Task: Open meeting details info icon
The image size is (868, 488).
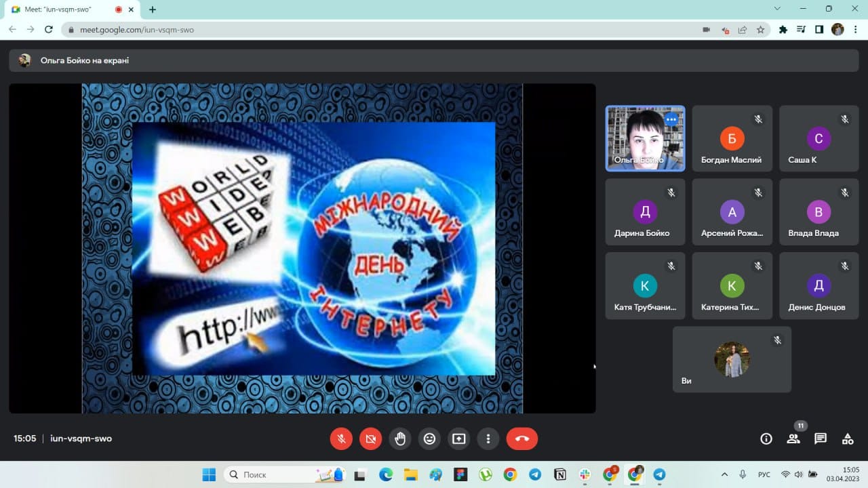Action: point(766,439)
